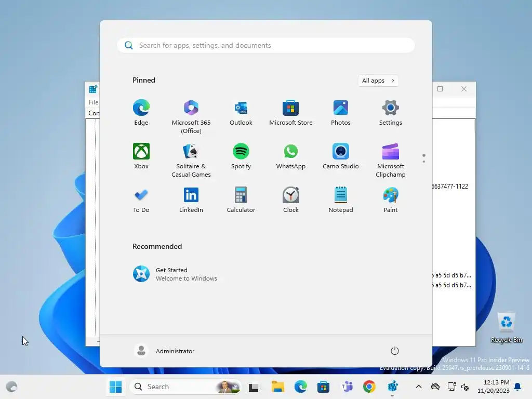Click the power button in Start menu

click(395, 351)
